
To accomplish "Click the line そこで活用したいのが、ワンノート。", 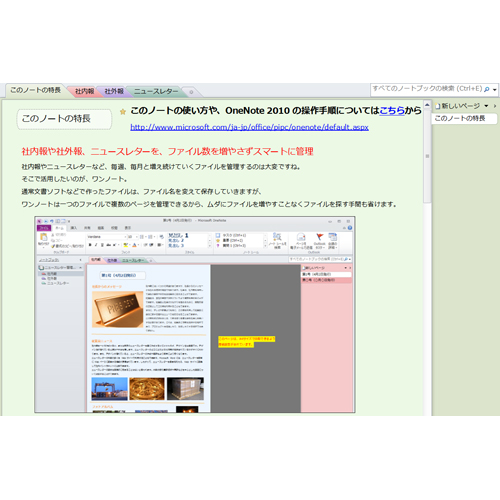I will click(74, 179).
